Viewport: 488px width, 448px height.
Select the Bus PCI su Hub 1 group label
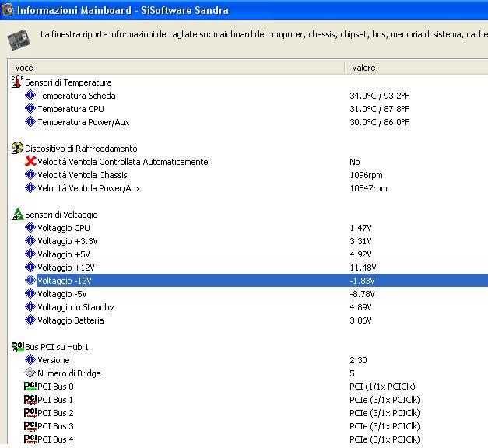(57, 347)
